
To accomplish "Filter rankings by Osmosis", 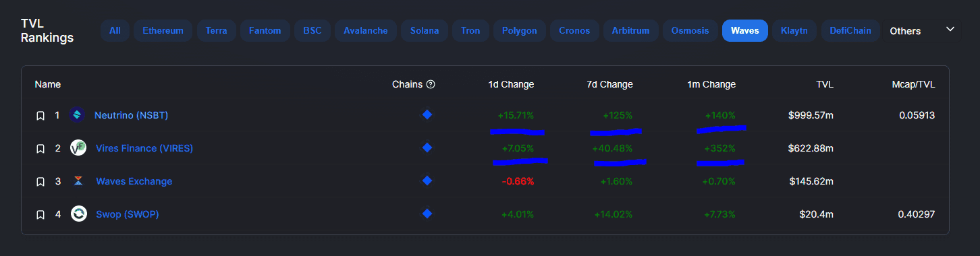I will [690, 30].
